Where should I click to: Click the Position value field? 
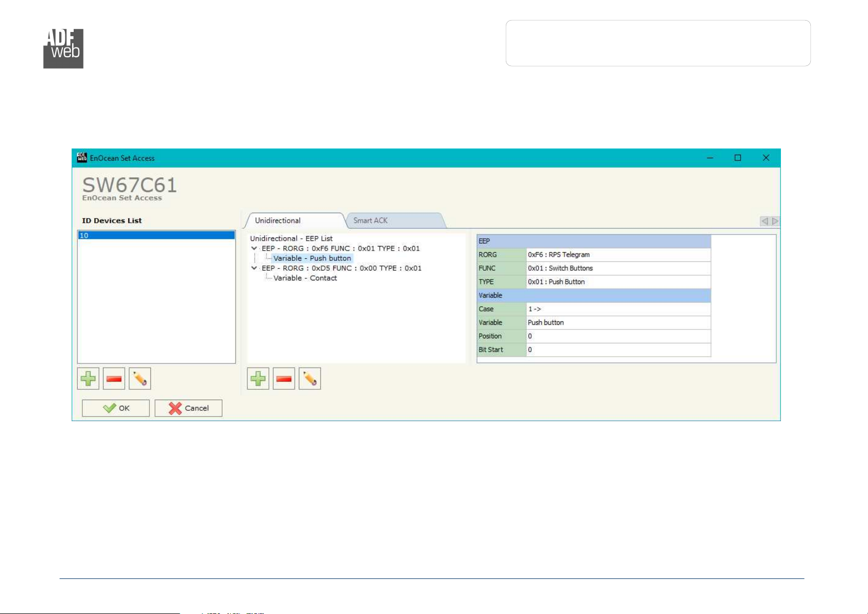[618, 336]
